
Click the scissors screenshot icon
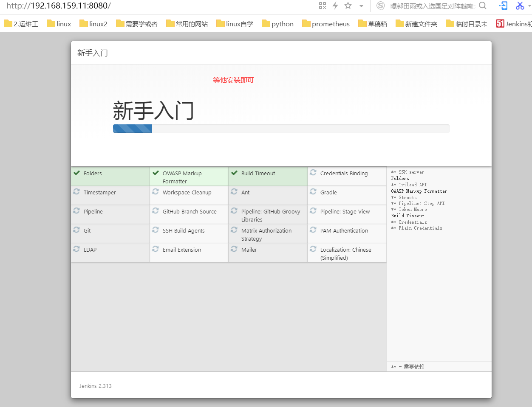tap(520, 6)
